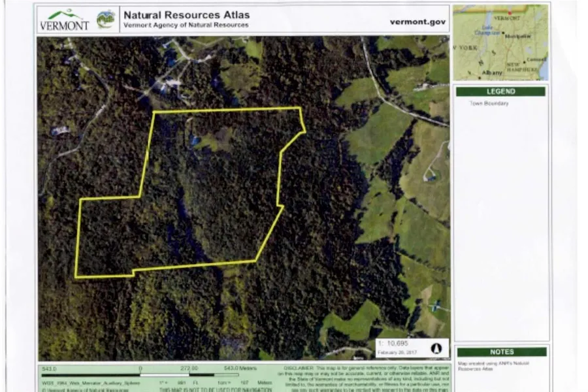Click the Vermont state logo
Viewport: 588px width, 392px height.
click(x=64, y=20)
